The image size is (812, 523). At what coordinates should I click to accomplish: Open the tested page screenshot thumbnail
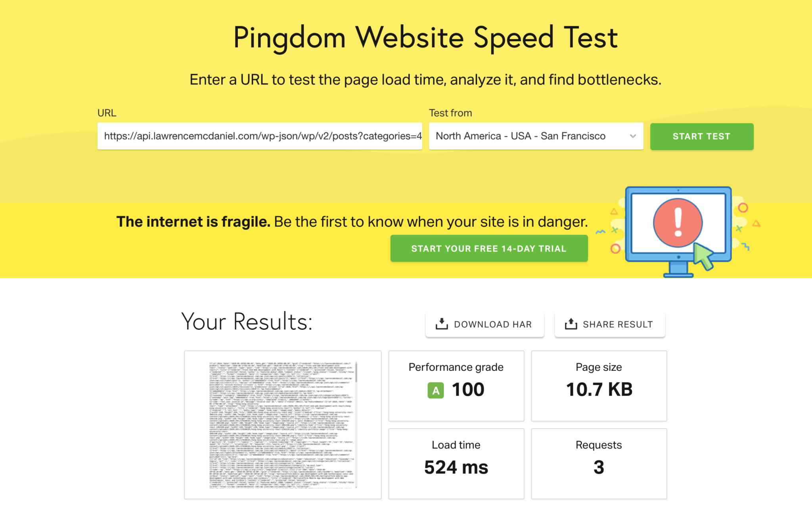(283, 425)
